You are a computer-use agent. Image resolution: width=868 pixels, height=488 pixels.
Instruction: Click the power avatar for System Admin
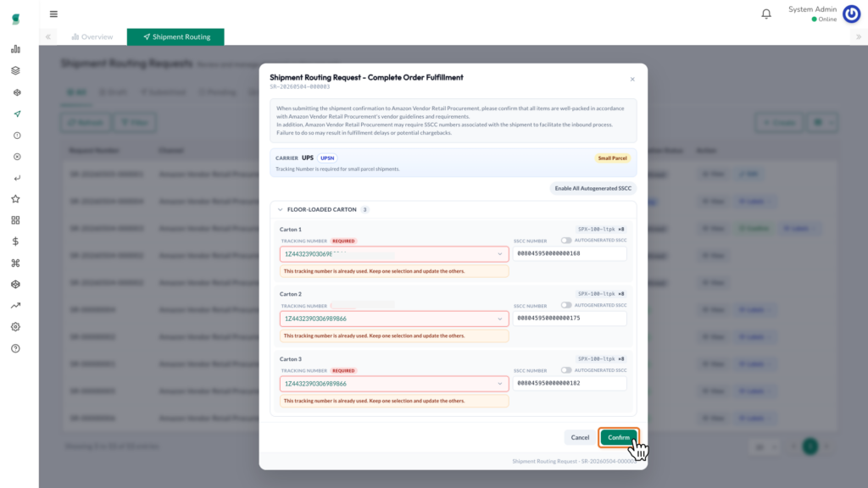click(851, 14)
